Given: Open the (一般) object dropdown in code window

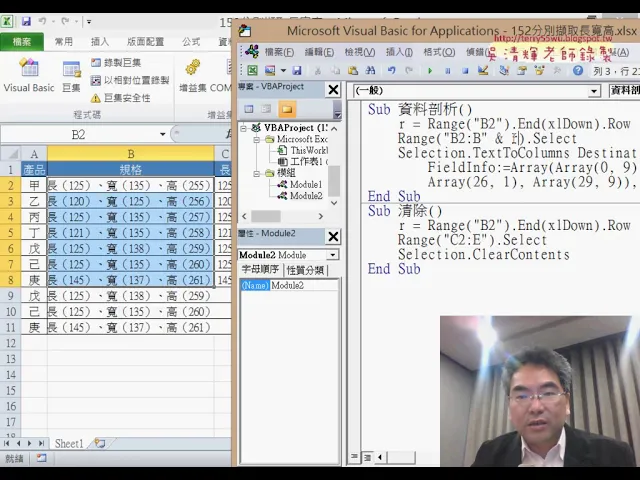Looking at the screenshot, I should coord(595,91).
